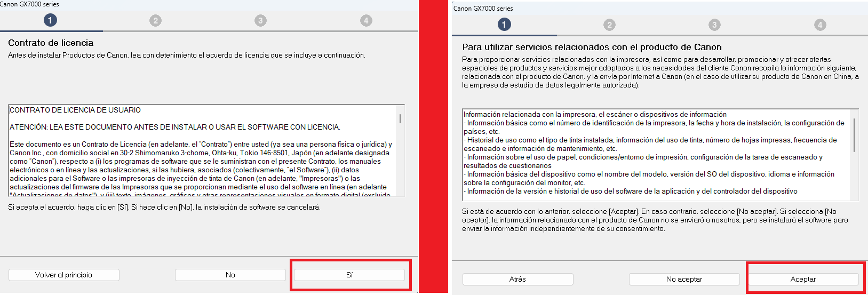Click the Para utilizar servicios relacionados heading

pos(592,47)
